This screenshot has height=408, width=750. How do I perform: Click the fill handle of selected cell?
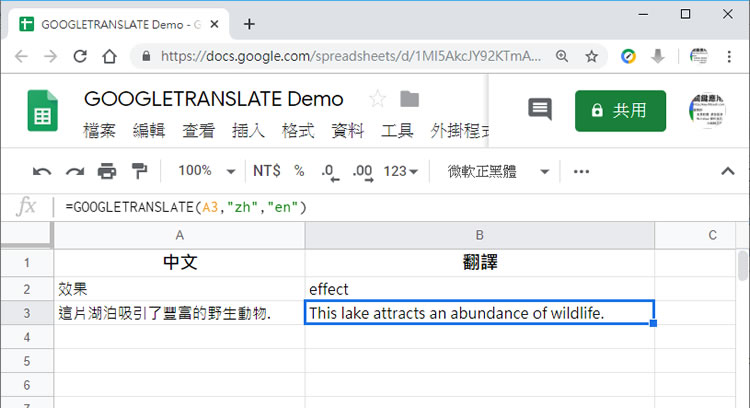point(653,323)
